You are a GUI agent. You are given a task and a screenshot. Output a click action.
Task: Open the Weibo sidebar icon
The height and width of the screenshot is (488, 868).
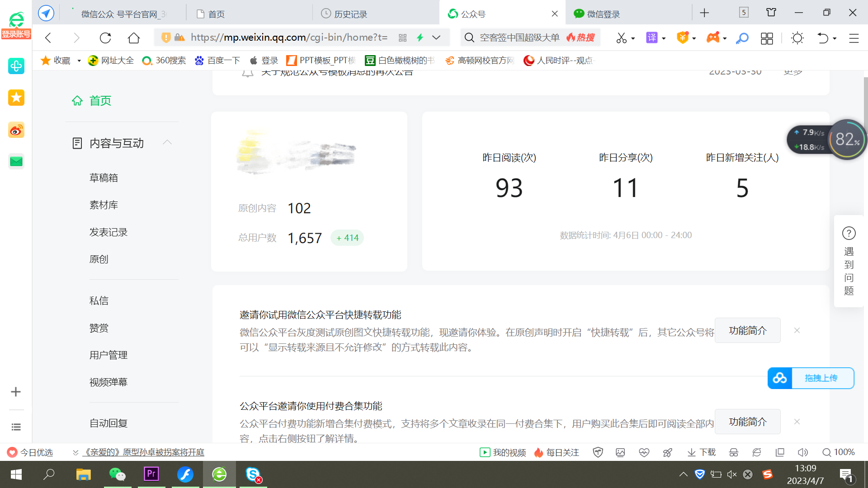[x=16, y=130]
